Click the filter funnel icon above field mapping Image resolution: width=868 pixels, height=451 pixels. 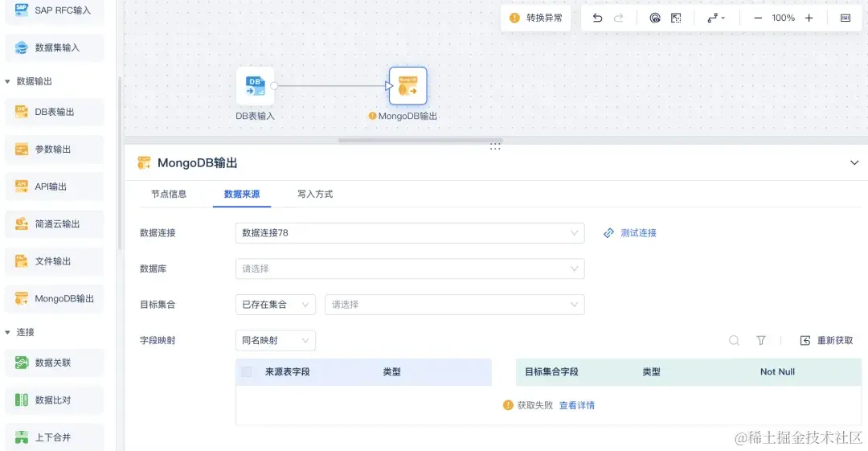pyautogui.click(x=761, y=340)
